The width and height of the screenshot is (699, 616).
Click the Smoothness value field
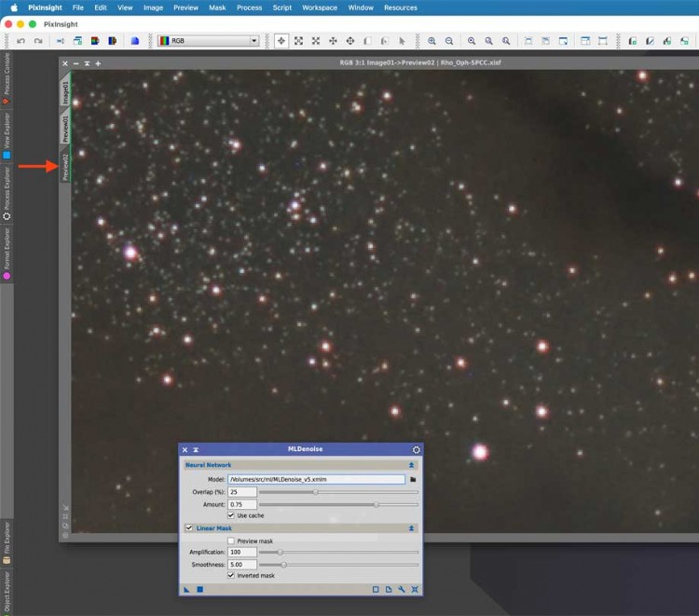click(242, 565)
